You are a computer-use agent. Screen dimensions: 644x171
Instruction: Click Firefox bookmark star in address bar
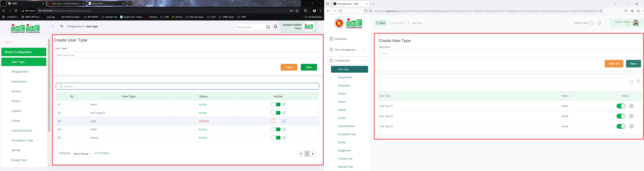[600, 11]
